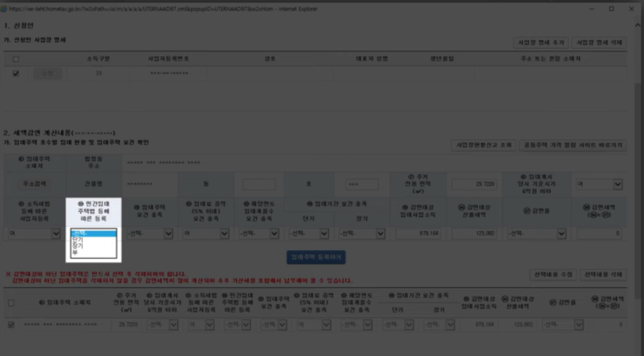Click the masked 임대주택 소재지 in the bottom row

point(60,324)
